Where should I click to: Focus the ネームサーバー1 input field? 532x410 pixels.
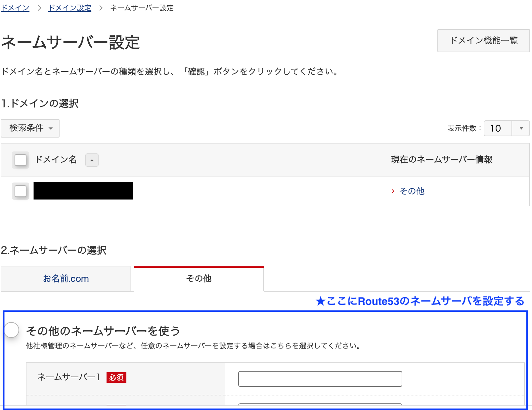coord(320,379)
